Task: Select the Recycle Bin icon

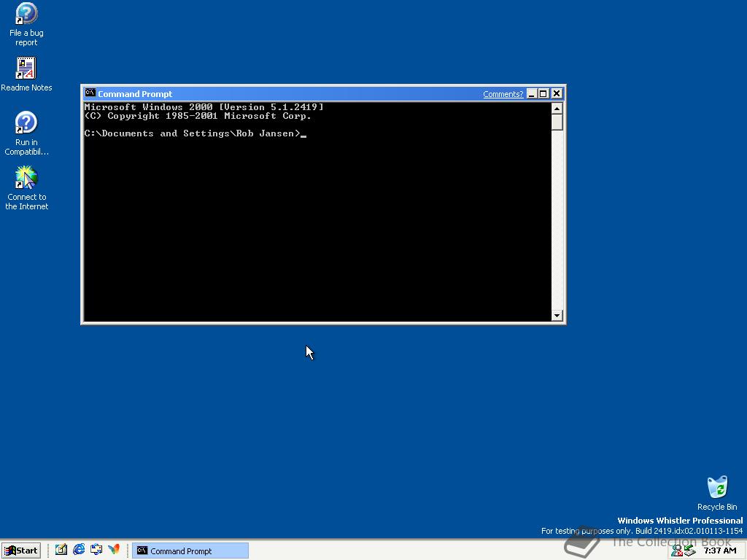Action: click(x=717, y=493)
